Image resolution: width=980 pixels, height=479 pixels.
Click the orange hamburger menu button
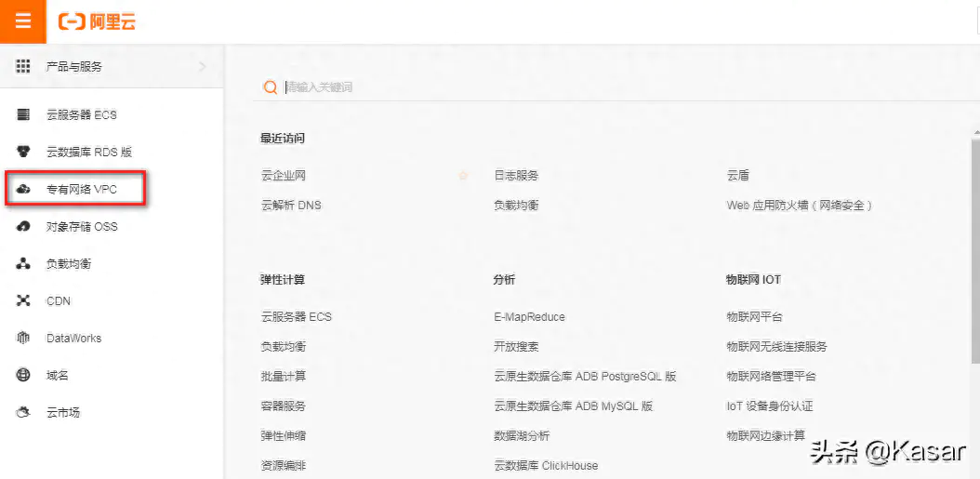point(22,21)
